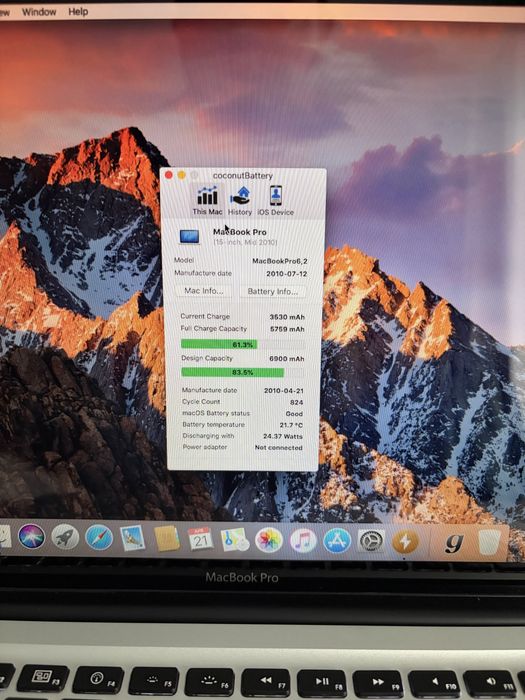
Task: Open the Trash in the Dock
Action: pos(490,542)
